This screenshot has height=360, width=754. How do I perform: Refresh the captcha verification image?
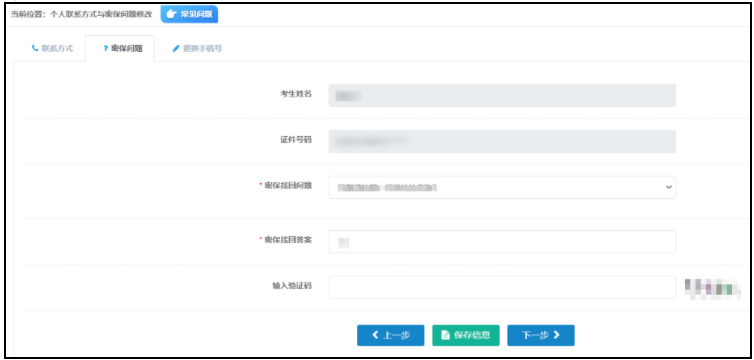click(x=712, y=288)
